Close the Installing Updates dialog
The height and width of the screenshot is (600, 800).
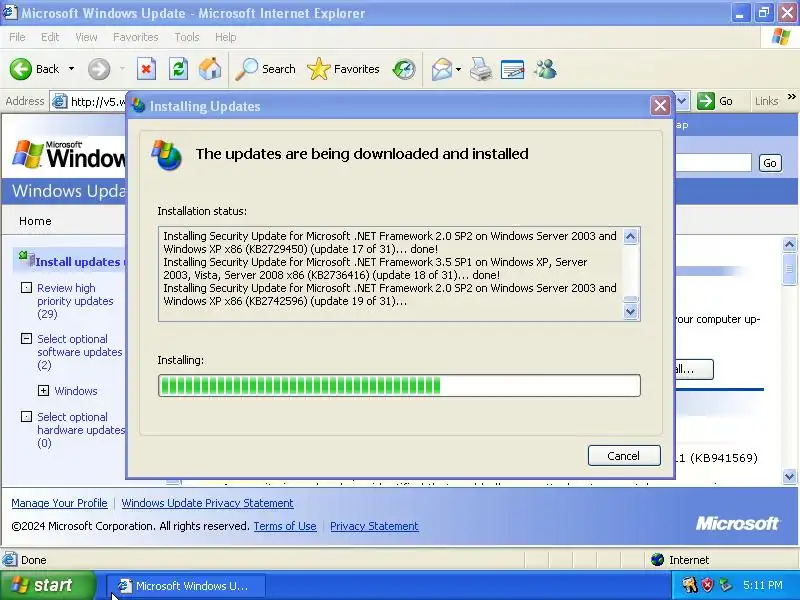[660, 106]
